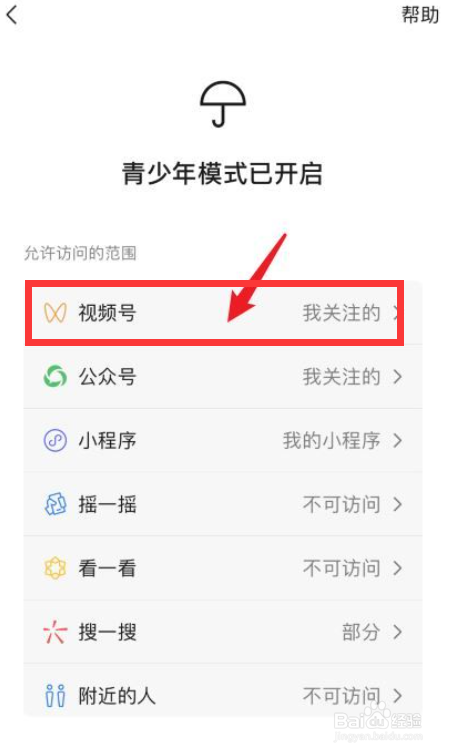The height and width of the screenshot is (754, 451).
Task: Tap the back arrow icon
Action: pyautogui.click(x=12, y=14)
